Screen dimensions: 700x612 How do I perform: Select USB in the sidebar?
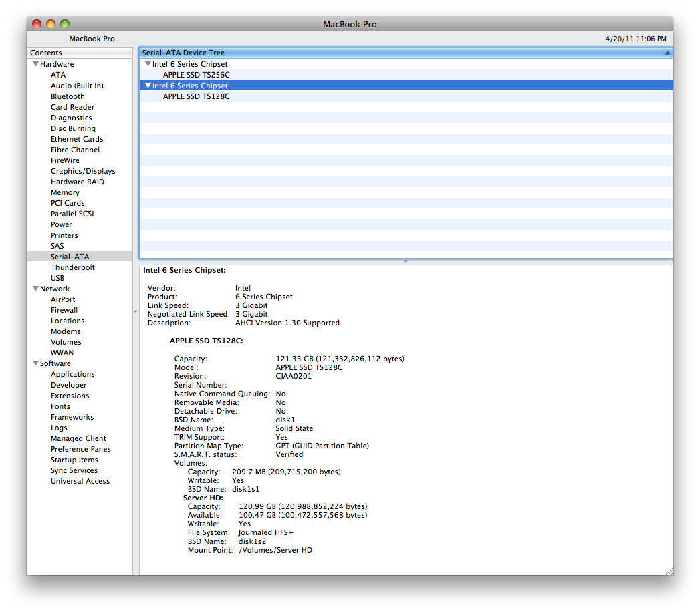pyautogui.click(x=57, y=279)
